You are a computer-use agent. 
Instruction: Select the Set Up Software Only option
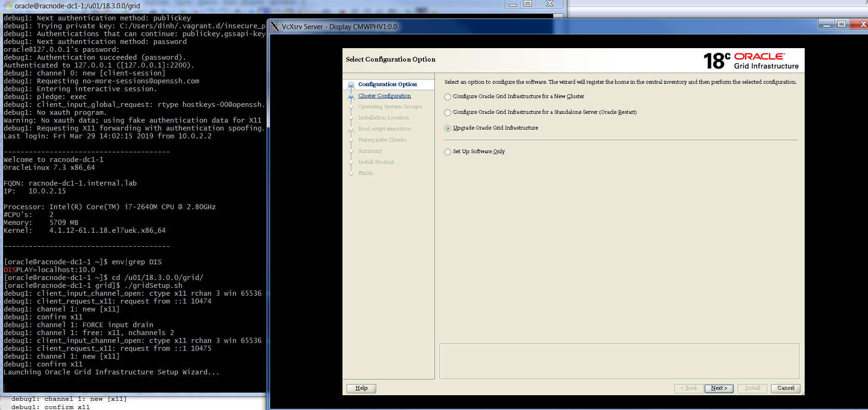point(447,152)
